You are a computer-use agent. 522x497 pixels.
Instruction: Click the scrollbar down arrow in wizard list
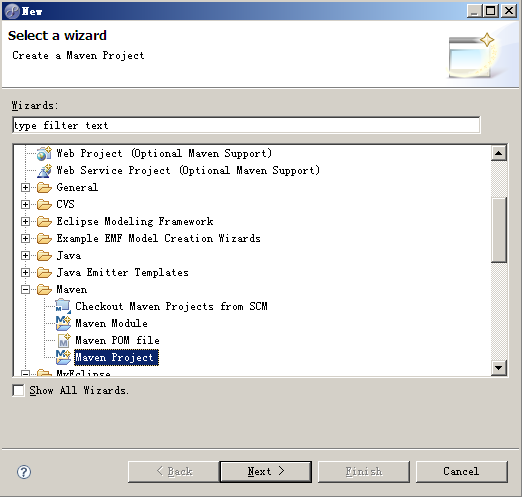(x=499, y=368)
